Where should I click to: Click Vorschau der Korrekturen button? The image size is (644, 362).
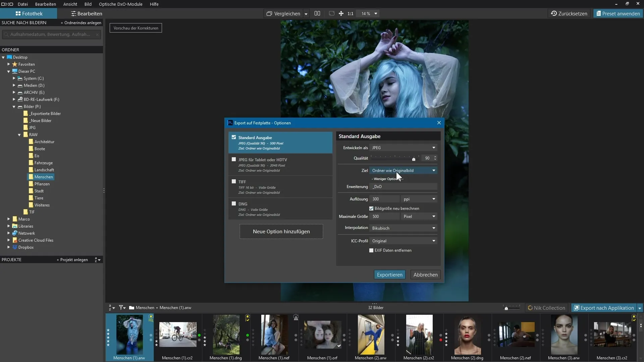point(136,28)
